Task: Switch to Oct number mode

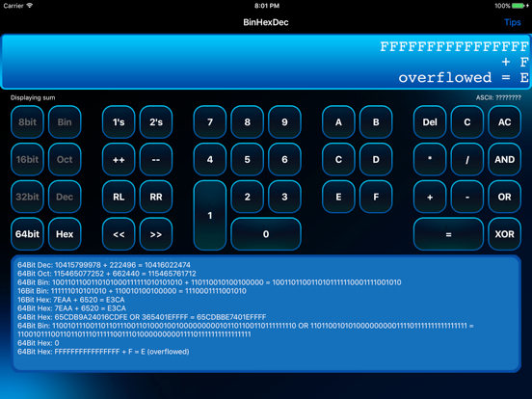Action: [65, 159]
